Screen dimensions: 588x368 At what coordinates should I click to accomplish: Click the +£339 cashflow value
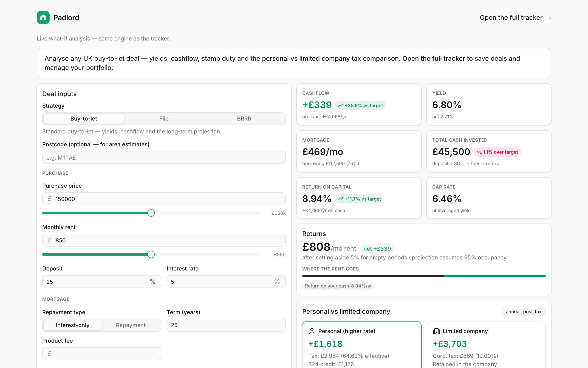click(x=317, y=105)
